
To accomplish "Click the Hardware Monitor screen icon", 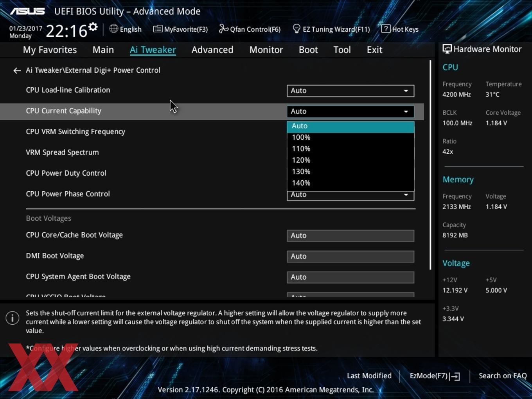I will click(x=447, y=49).
